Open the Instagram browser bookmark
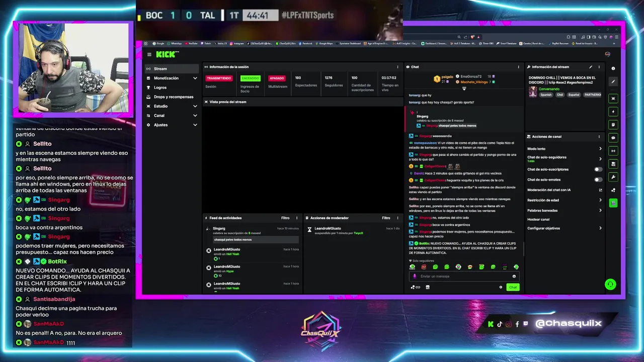644x362 pixels. coord(237,44)
